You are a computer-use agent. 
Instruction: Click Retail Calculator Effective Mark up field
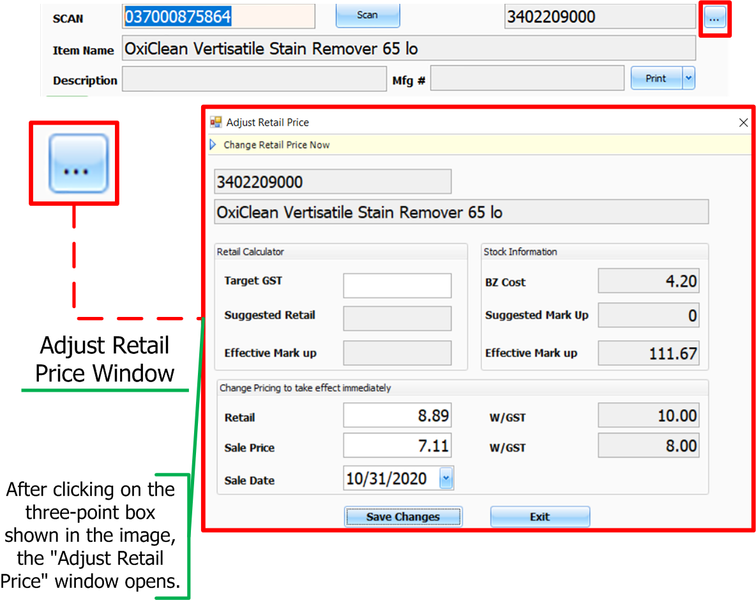tap(397, 353)
